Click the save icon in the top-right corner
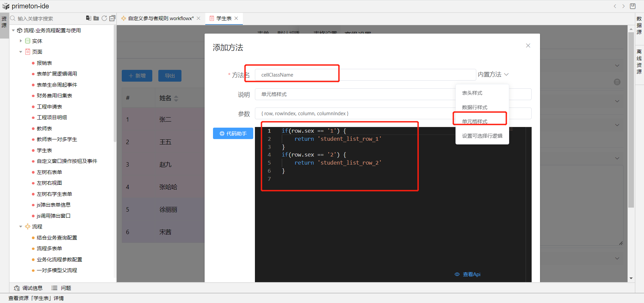 (633, 6)
